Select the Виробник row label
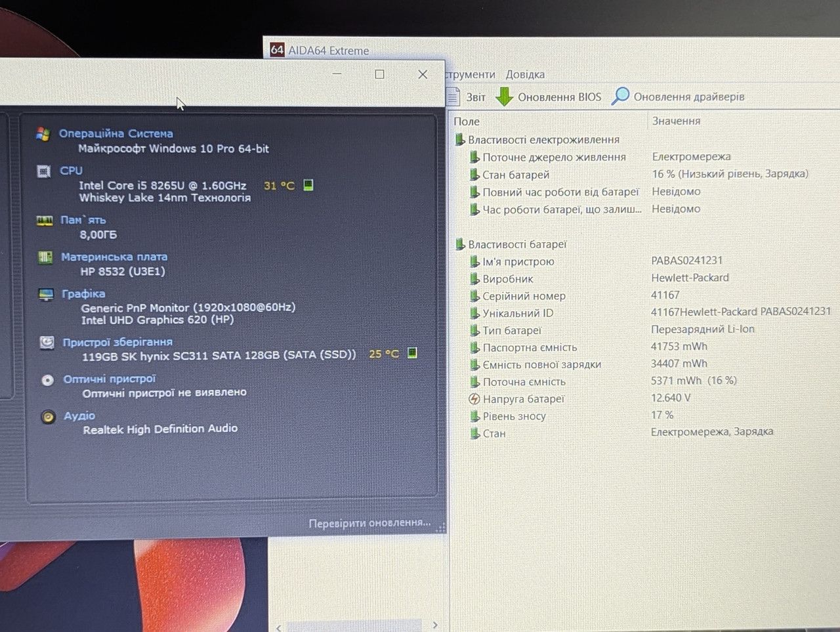 (x=508, y=279)
